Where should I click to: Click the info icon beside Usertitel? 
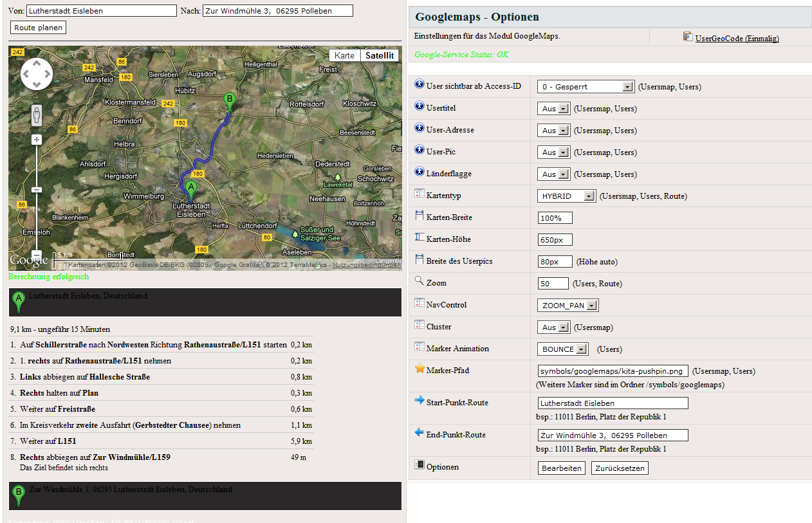(x=420, y=107)
